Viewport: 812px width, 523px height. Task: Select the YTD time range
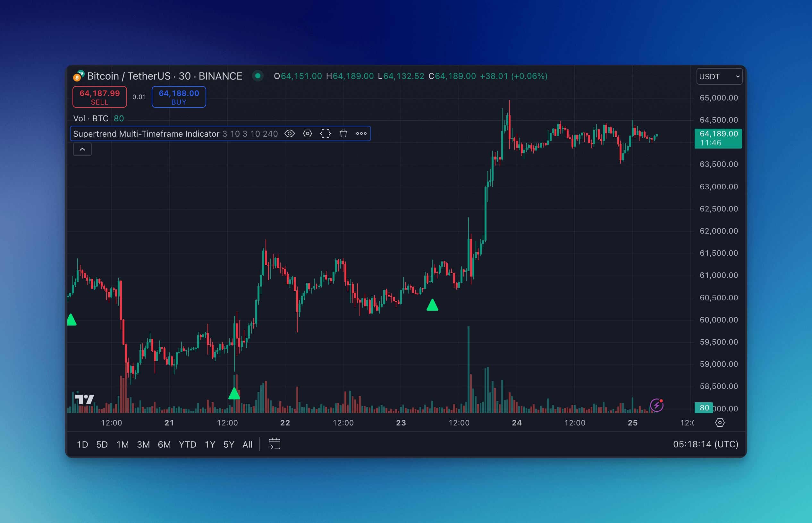click(187, 444)
